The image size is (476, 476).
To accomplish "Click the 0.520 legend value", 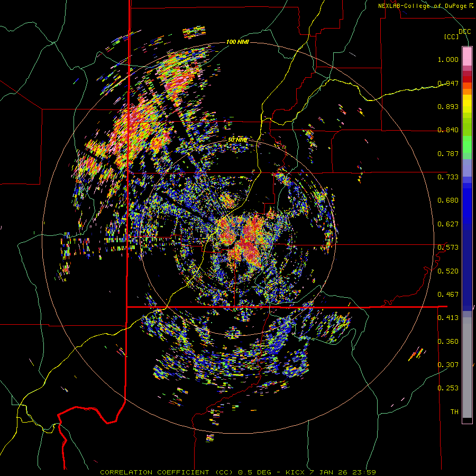I will (448, 271).
